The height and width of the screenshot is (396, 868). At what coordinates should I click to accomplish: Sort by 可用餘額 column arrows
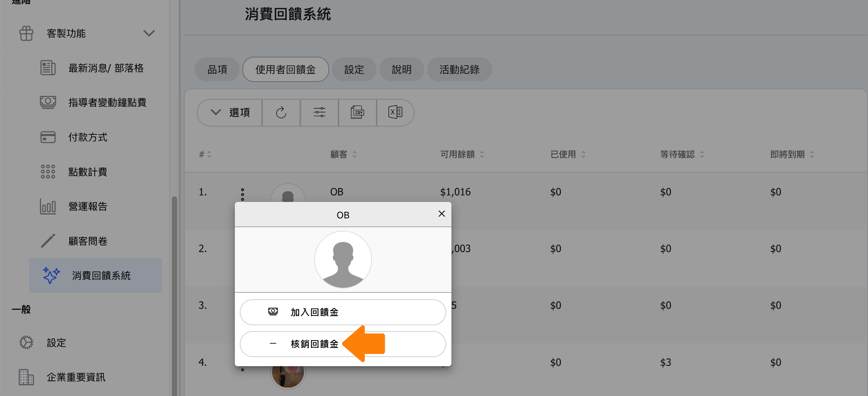[482, 154]
